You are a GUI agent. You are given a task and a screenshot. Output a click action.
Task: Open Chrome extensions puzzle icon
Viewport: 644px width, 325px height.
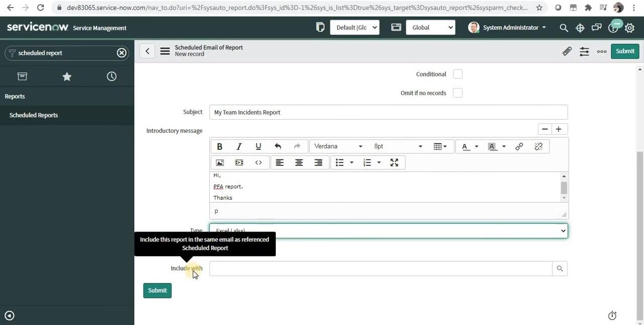tap(588, 8)
